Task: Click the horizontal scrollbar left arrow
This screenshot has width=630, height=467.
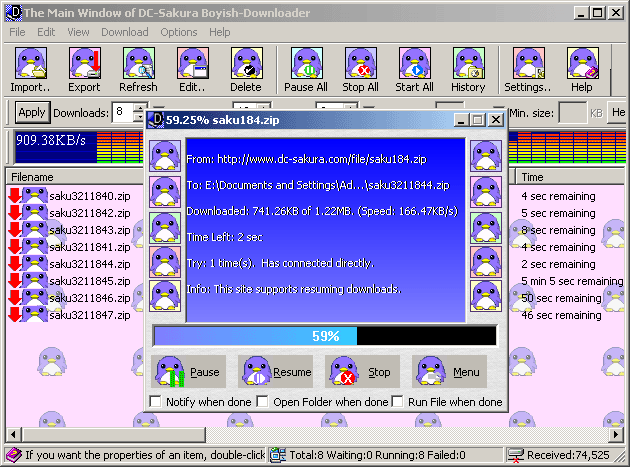Action: [14, 434]
